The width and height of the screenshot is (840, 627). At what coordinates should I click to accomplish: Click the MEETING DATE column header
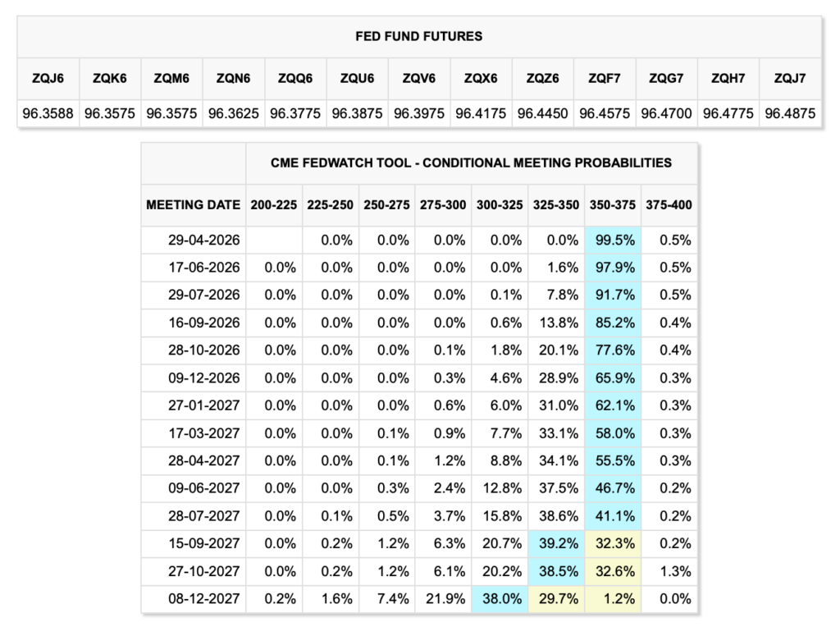tap(194, 204)
